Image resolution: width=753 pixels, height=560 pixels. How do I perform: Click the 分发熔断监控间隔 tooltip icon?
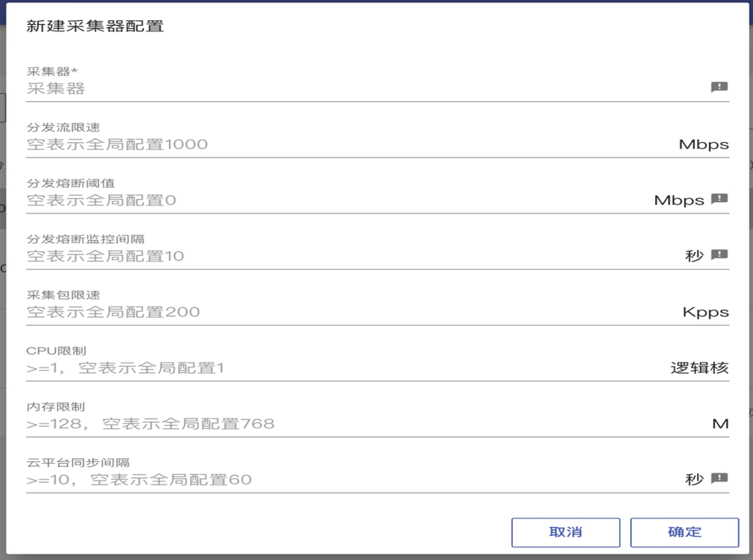719,255
